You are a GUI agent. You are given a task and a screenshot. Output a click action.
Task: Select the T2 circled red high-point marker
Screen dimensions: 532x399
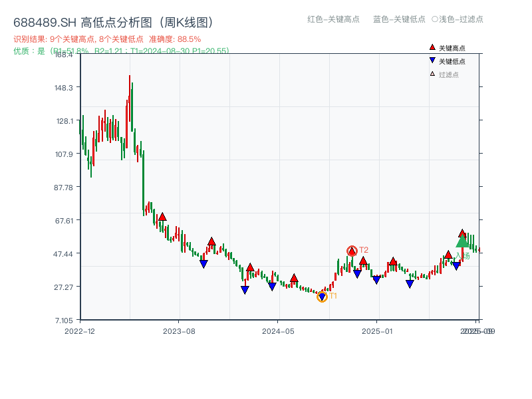[352, 251]
